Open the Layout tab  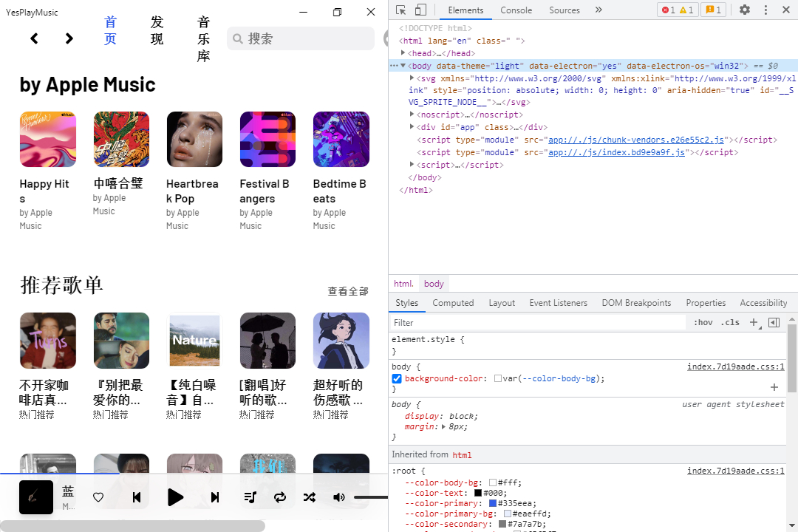point(502,303)
